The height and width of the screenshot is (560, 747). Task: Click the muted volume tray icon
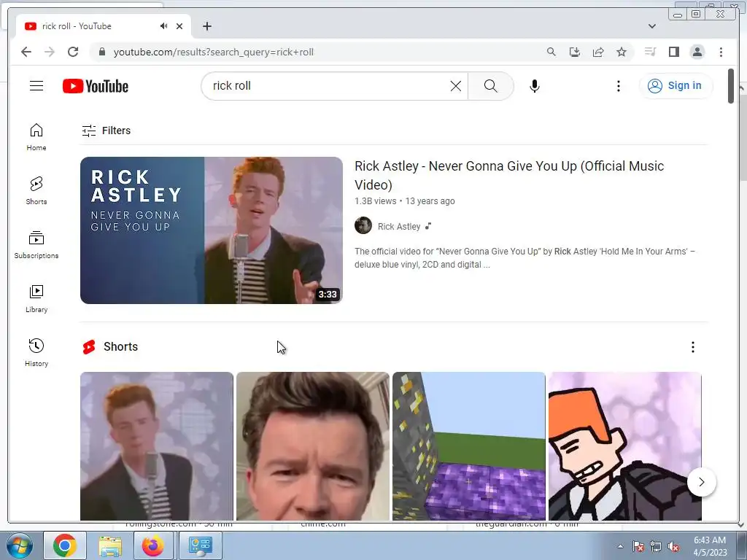click(673, 547)
